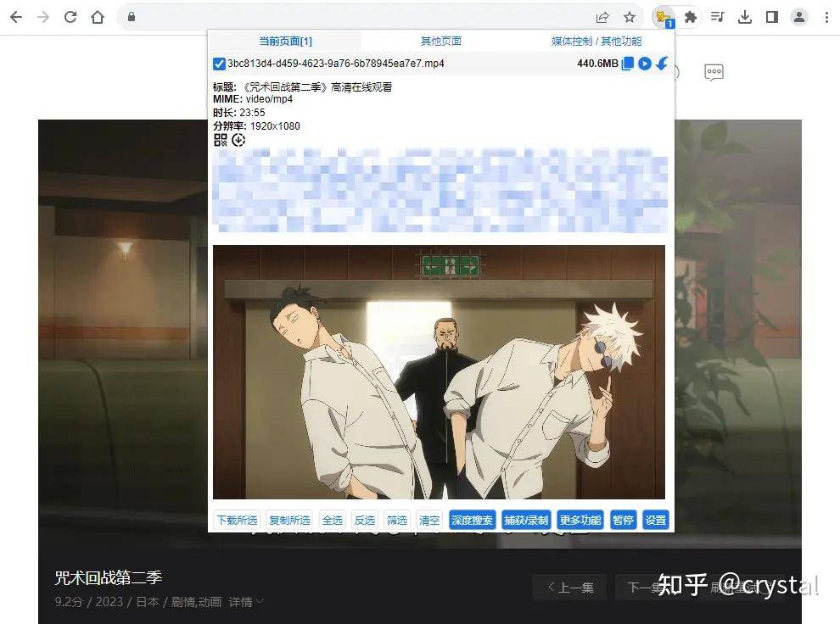Open the browser home page icon
Screen dimensions: 840x624
coord(98,17)
